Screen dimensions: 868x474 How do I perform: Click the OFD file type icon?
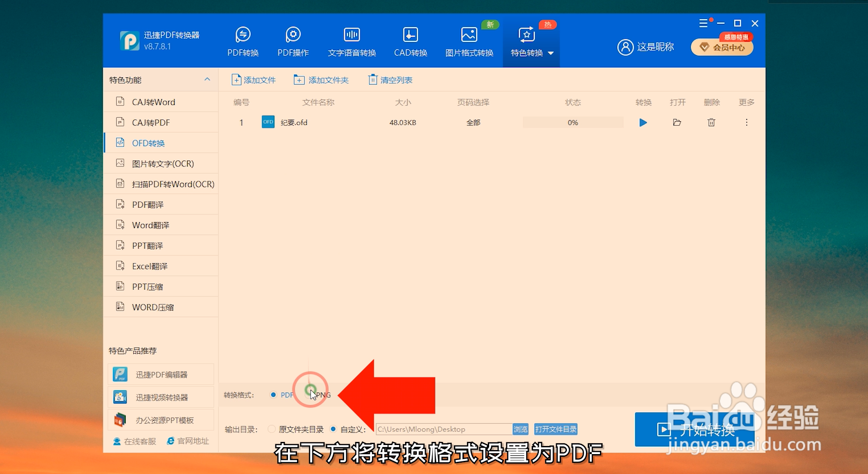[x=268, y=122]
